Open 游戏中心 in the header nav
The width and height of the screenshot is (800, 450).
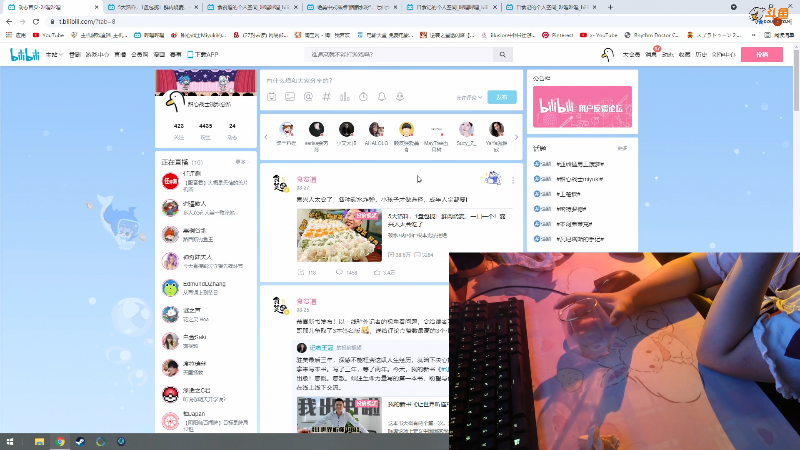[97, 55]
